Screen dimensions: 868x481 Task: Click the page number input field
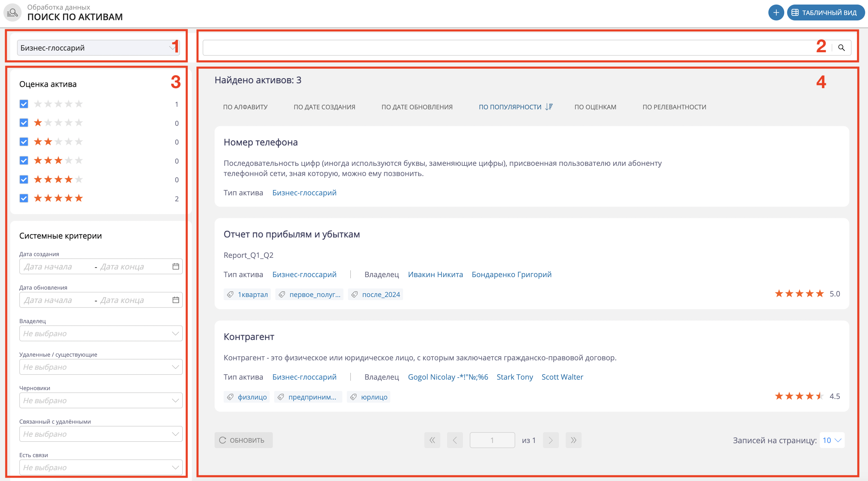492,440
